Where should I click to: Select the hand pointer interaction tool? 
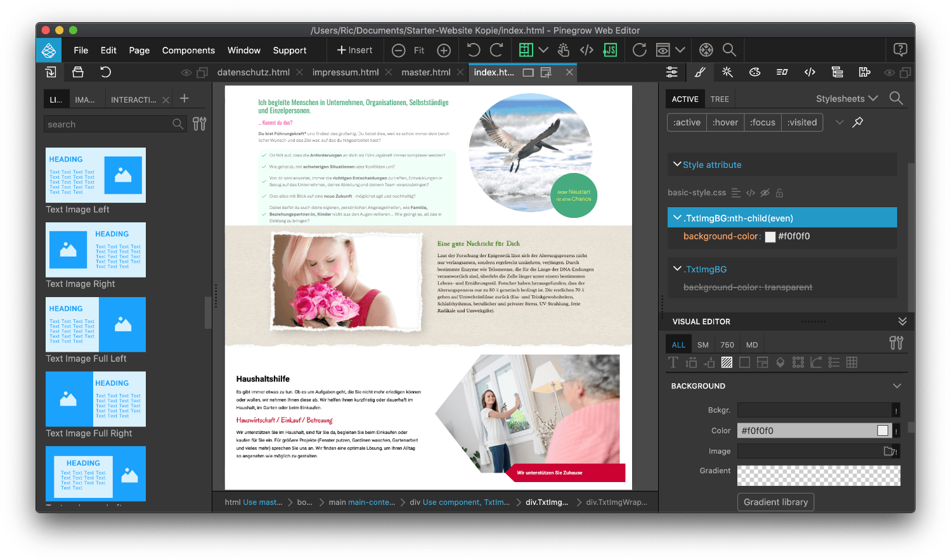pyautogui.click(x=564, y=49)
